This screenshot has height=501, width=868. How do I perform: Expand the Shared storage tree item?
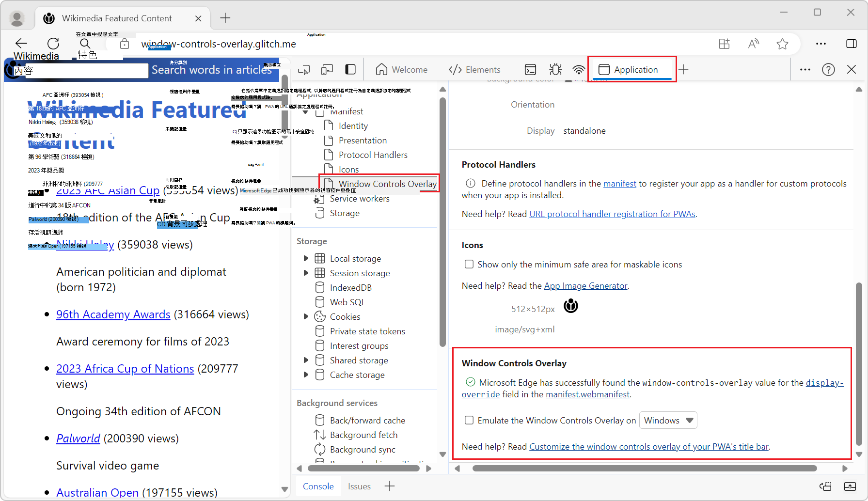(x=306, y=360)
